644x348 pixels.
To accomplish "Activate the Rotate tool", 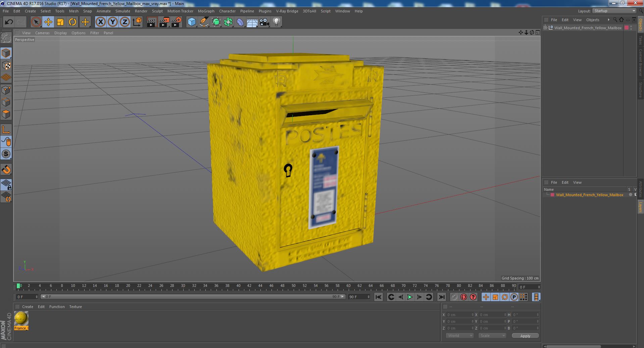I will click(x=72, y=22).
